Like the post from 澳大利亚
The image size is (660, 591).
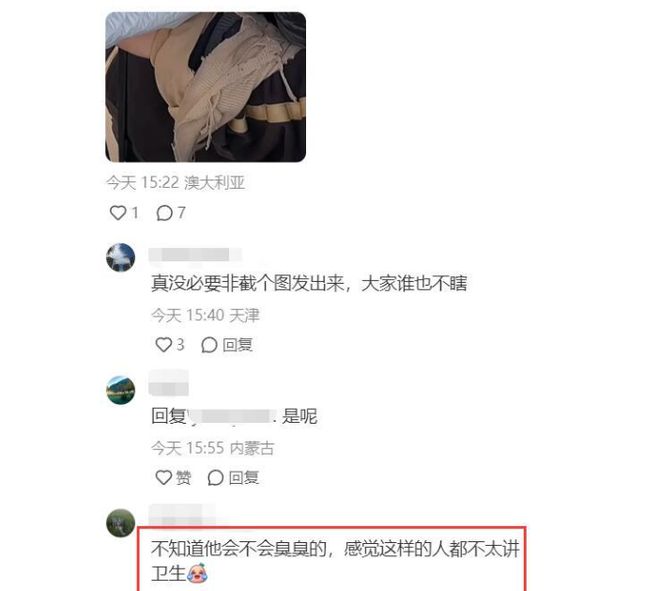pos(118,213)
